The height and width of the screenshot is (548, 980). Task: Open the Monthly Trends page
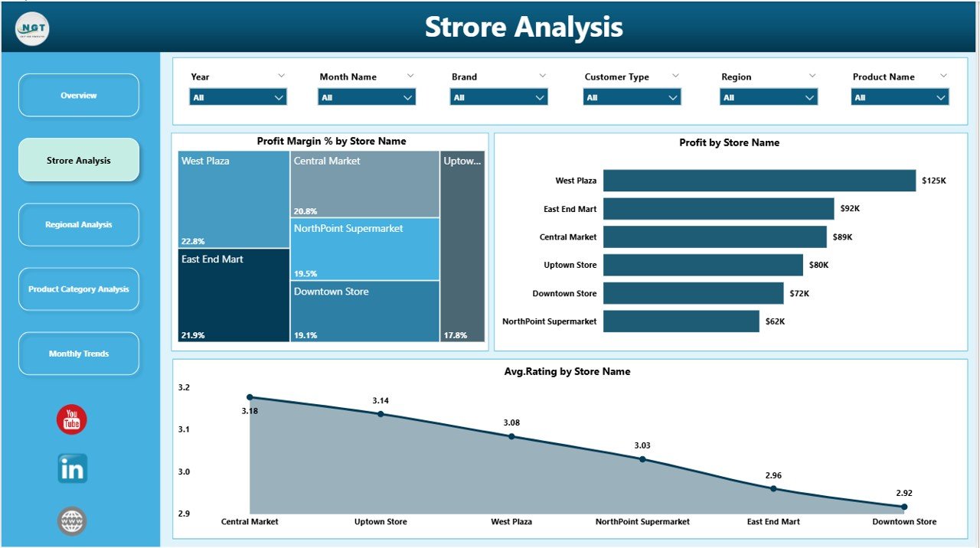pos(78,353)
